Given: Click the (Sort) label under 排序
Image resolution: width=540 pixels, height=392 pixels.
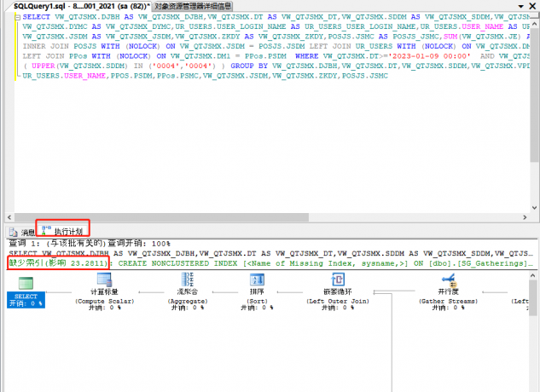Looking at the screenshot, I should [257, 301].
